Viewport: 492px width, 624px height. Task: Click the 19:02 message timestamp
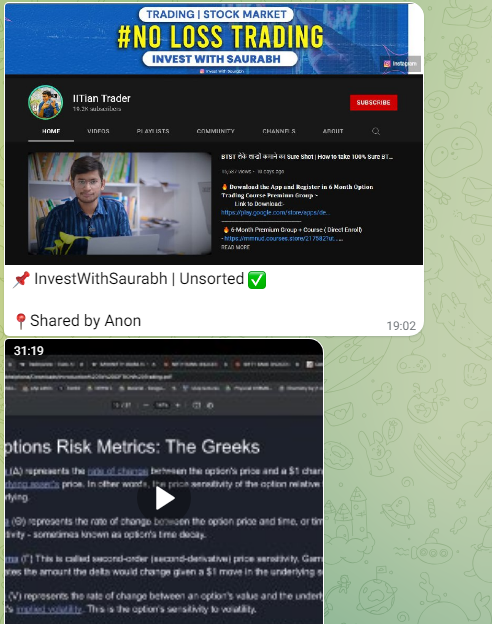coord(401,326)
